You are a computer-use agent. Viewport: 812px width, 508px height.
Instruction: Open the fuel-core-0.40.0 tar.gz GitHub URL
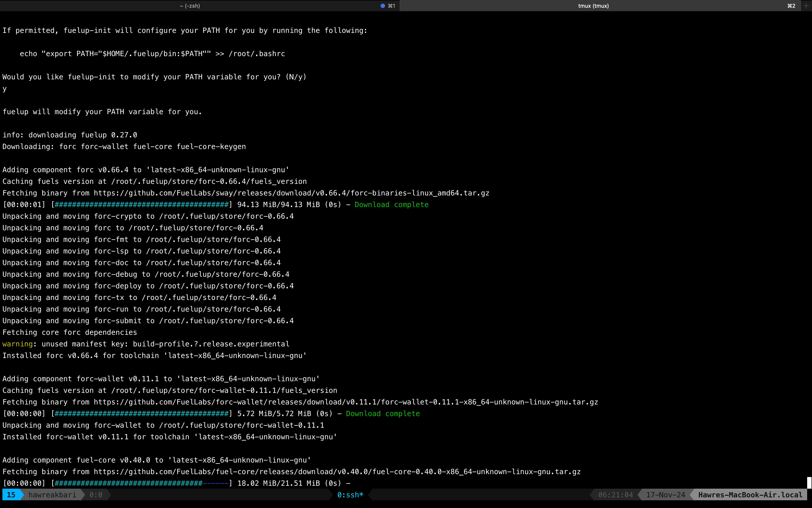[x=337, y=471]
